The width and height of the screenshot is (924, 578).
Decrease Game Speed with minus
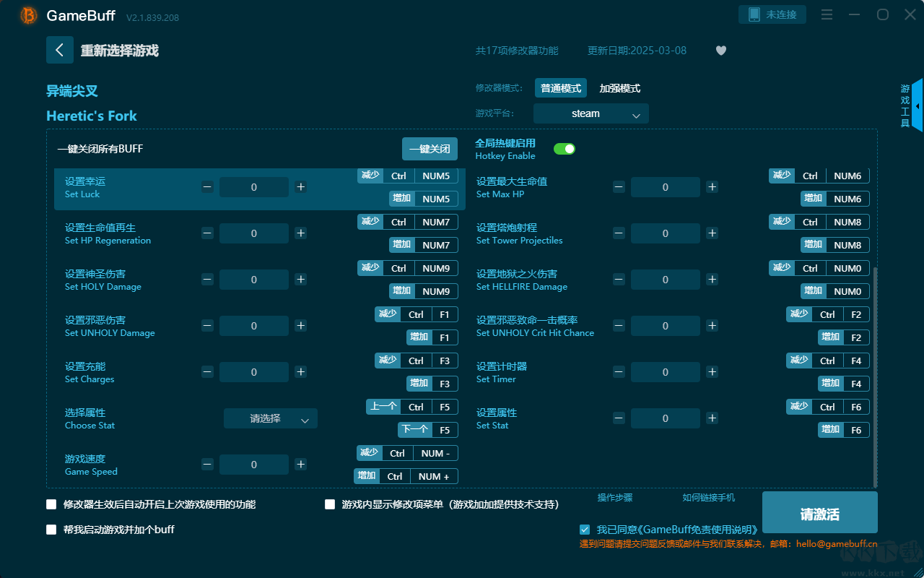coord(207,465)
